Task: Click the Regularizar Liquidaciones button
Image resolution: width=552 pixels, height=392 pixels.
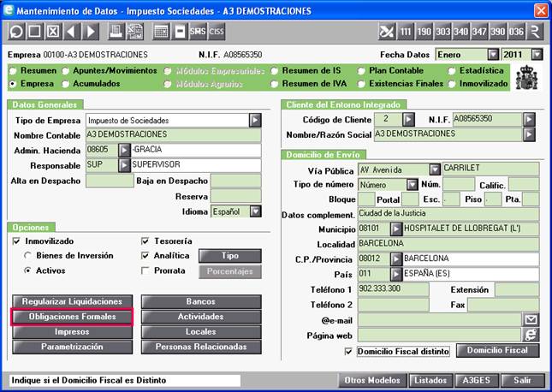Action: coord(72,301)
